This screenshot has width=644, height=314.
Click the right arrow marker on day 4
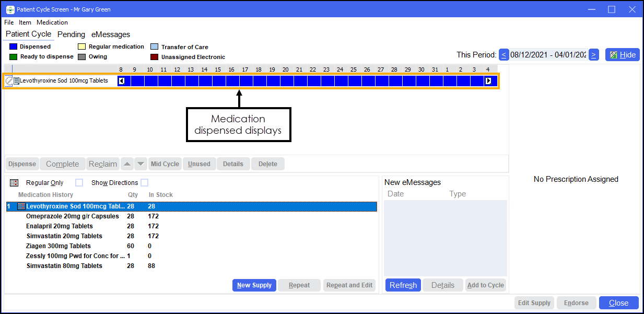[488, 81]
